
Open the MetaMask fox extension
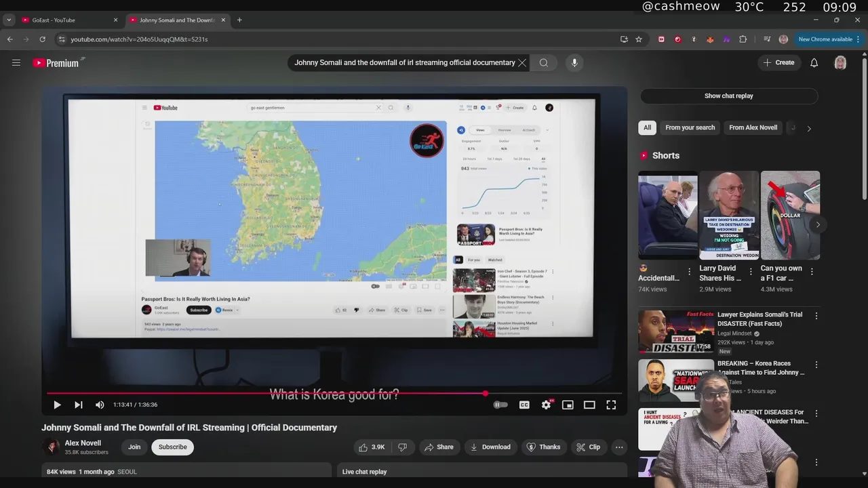point(710,39)
